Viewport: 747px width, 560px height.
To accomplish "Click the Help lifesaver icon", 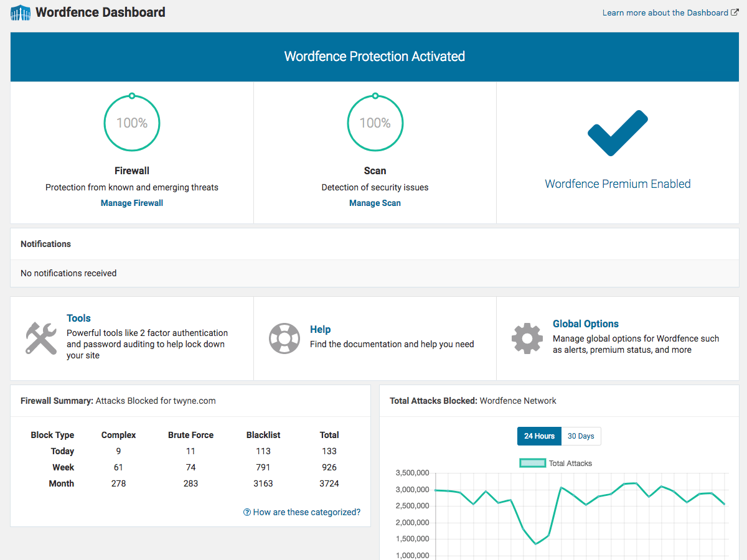I will click(284, 338).
